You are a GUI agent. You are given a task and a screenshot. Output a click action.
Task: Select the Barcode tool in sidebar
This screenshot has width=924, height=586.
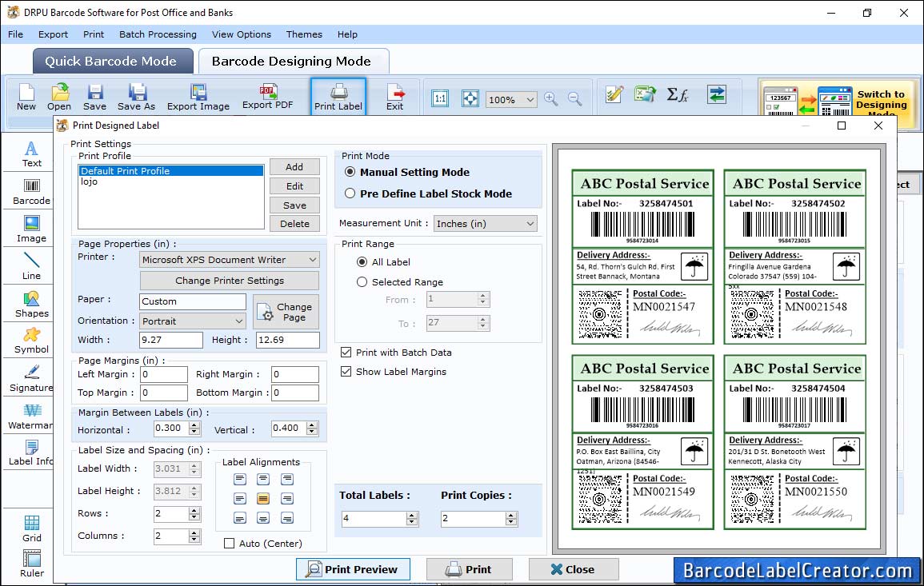pos(31,192)
